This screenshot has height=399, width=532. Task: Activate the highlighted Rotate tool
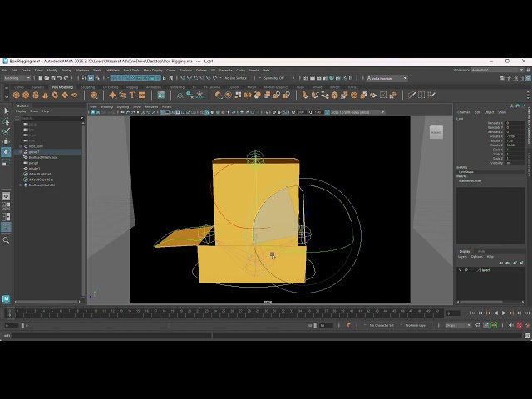[x=6, y=152]
